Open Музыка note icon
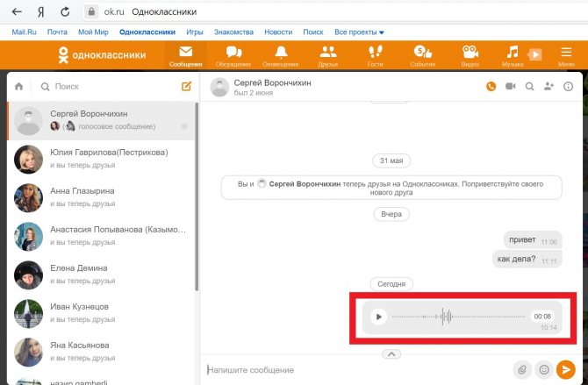This screenshot has height=385, width=588. tap(513, 55)
